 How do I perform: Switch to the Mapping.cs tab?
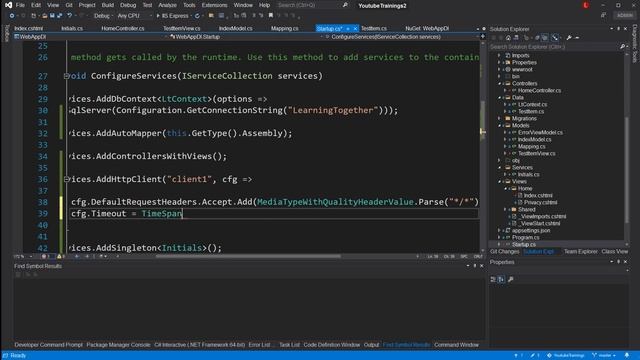click(x=284, y=29)
